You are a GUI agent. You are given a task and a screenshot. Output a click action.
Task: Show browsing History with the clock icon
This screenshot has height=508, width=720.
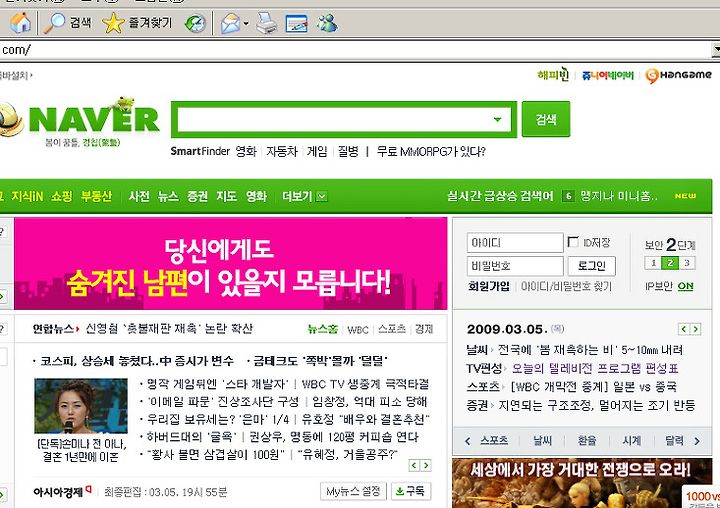tap(195, 23)
